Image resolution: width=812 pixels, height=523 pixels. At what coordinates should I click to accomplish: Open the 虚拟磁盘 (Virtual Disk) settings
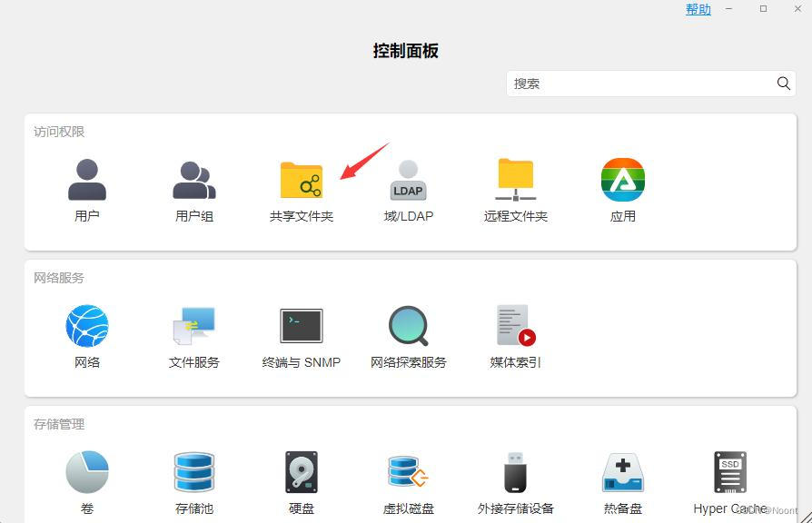[x=408, y=481]
